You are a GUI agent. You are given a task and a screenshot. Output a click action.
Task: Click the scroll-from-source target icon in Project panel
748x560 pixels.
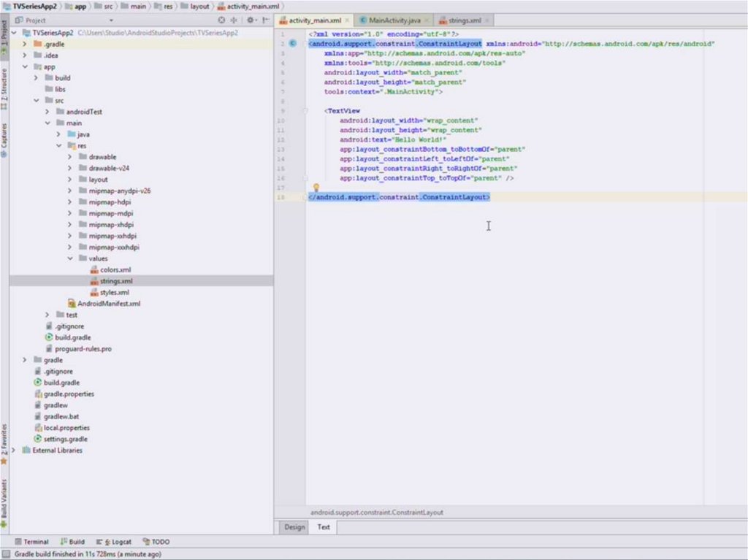coord(222,20)
